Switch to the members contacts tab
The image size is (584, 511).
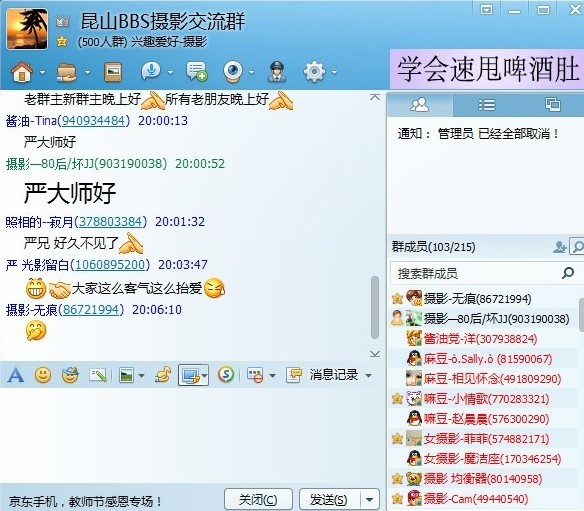coord(420,105)
